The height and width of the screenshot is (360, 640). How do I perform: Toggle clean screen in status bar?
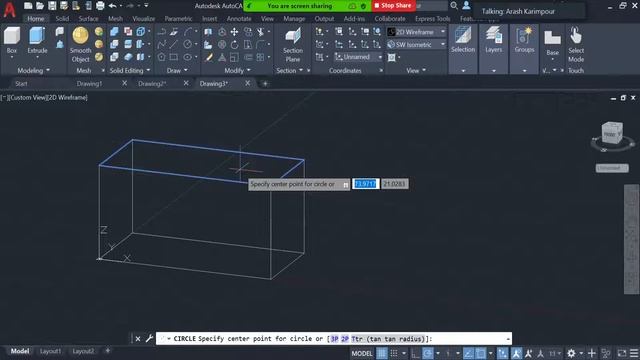622,353
